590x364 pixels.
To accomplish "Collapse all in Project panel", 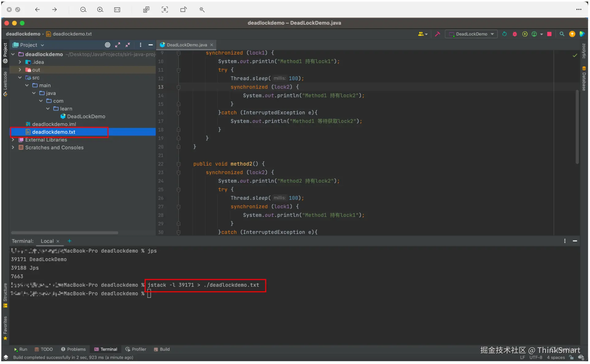I will (128, 45).
